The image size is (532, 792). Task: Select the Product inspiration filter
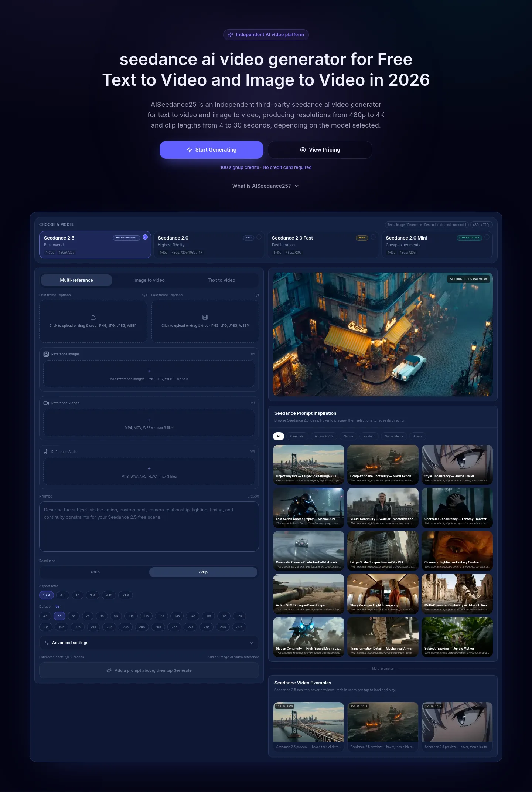pyautogui.click(x=369, y=436)
